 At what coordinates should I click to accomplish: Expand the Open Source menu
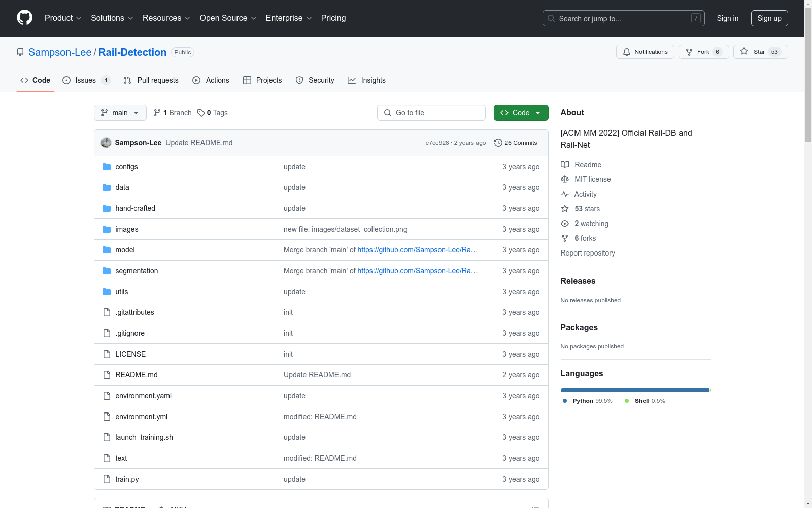pos(228,18)
